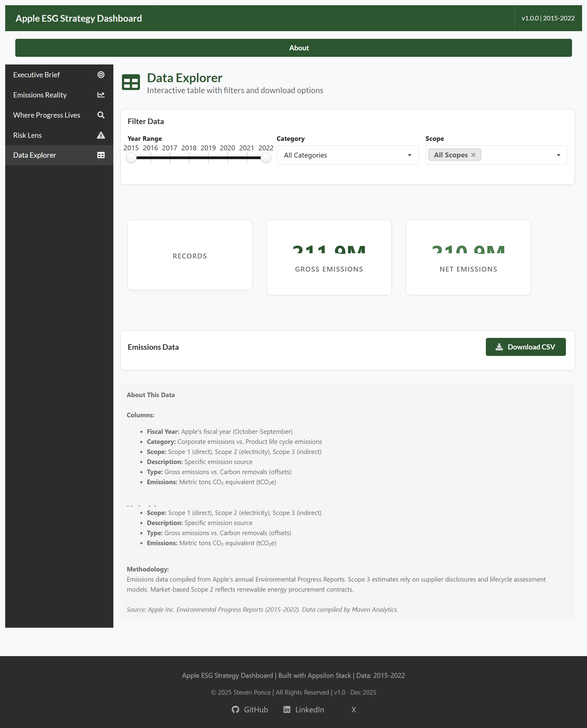The image size is (587, 728).
Task: Click the right year range slider handle
Action: (266, 158)
